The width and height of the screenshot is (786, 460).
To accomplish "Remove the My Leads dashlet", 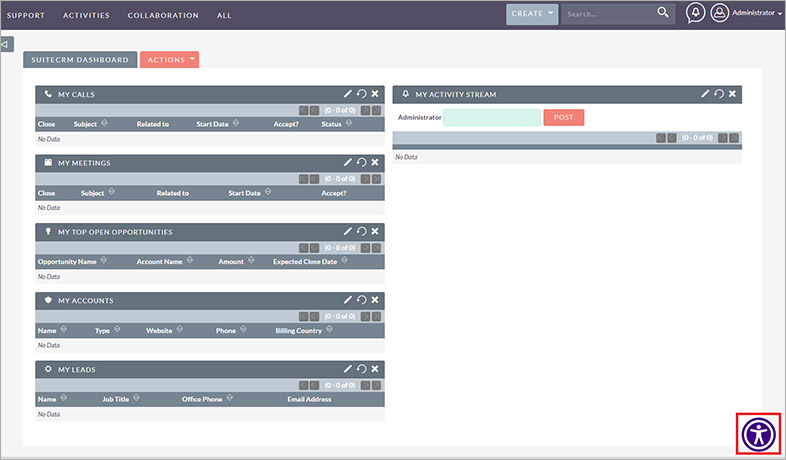I will pyautogui.click(x=375, y=369).
